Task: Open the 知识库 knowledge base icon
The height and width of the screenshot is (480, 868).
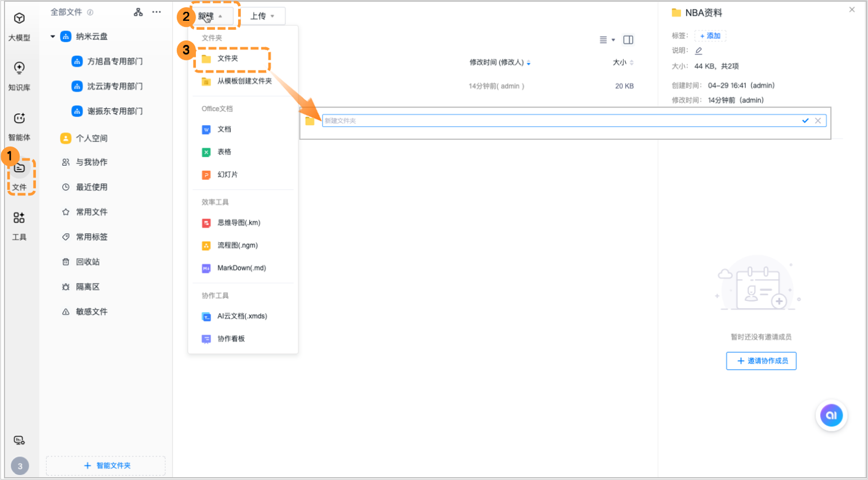Action: coord(19,75)
